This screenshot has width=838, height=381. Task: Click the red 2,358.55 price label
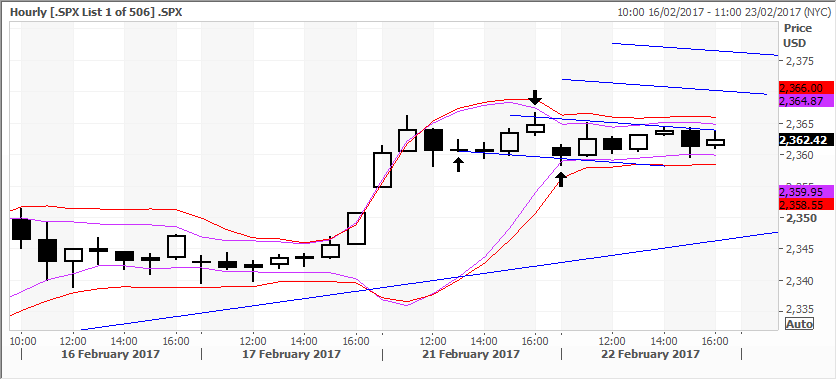click(806, 204)
